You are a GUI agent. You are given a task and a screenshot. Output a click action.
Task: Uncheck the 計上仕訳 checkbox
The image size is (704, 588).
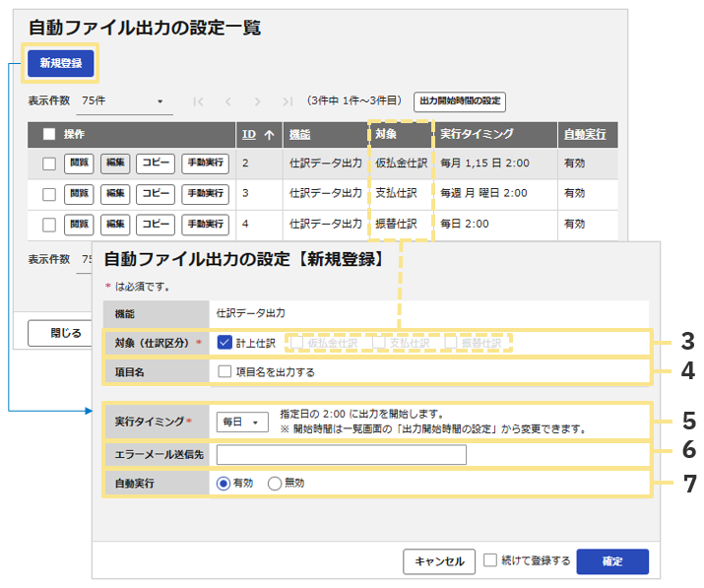tap(224, 343)
